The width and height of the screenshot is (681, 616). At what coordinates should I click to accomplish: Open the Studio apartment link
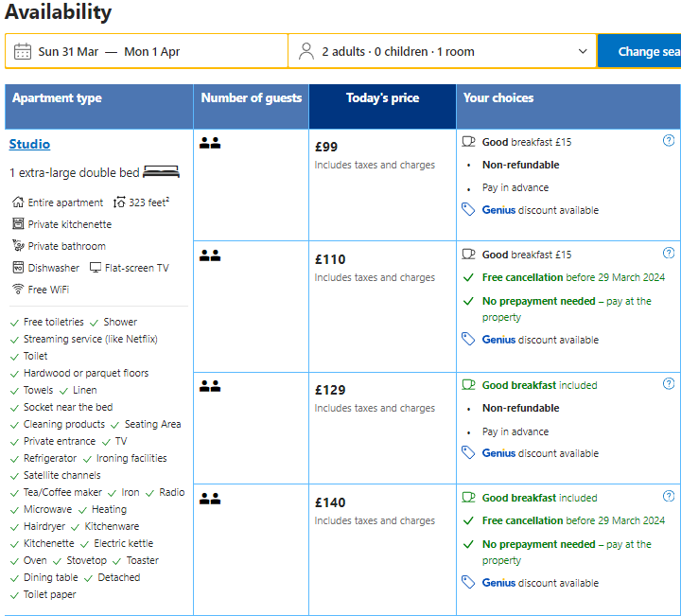tap(29, 144)
